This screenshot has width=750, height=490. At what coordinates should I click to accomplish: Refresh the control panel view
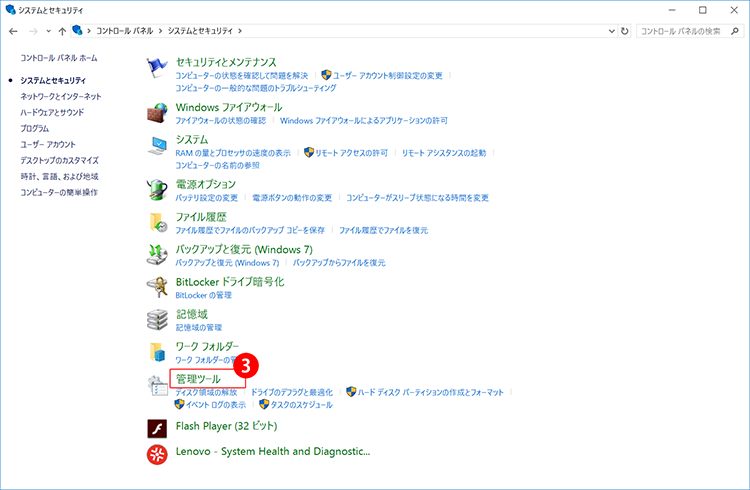(625, 32)
